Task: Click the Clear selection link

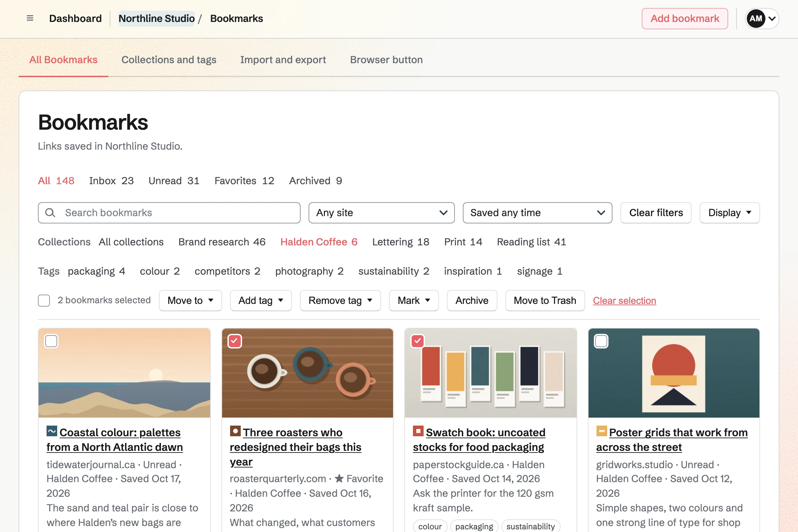Action: (x=624, y=301)
